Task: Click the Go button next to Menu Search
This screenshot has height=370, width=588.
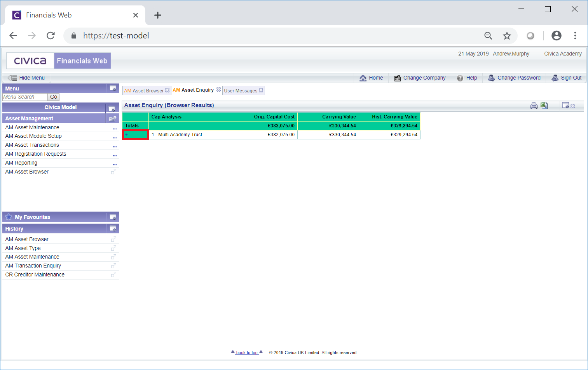Action: coord(54,97)
